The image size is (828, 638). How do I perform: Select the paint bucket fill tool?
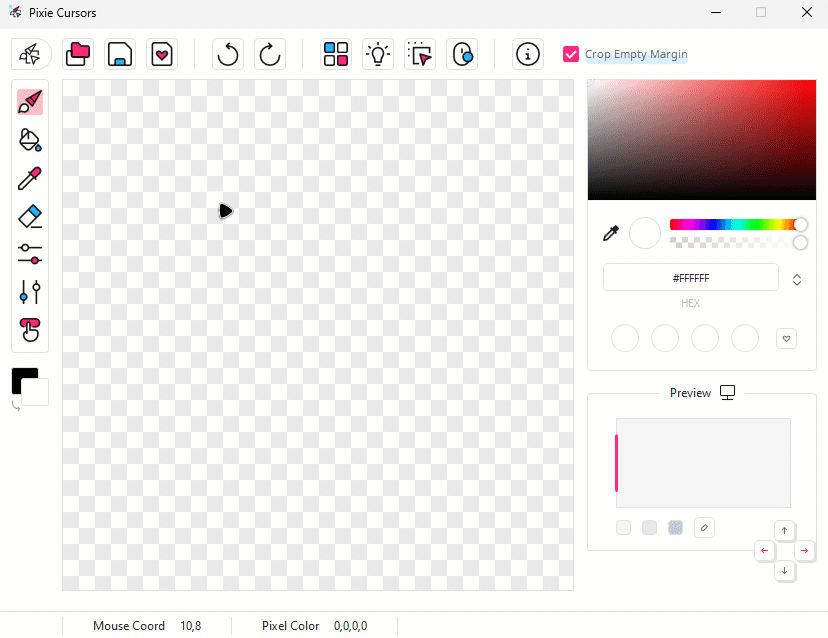[30, 140]
